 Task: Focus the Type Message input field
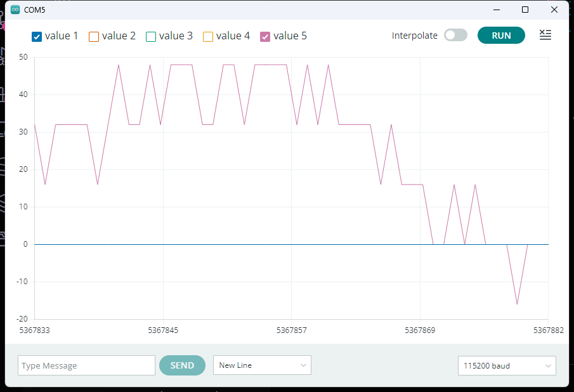(86, 365)
